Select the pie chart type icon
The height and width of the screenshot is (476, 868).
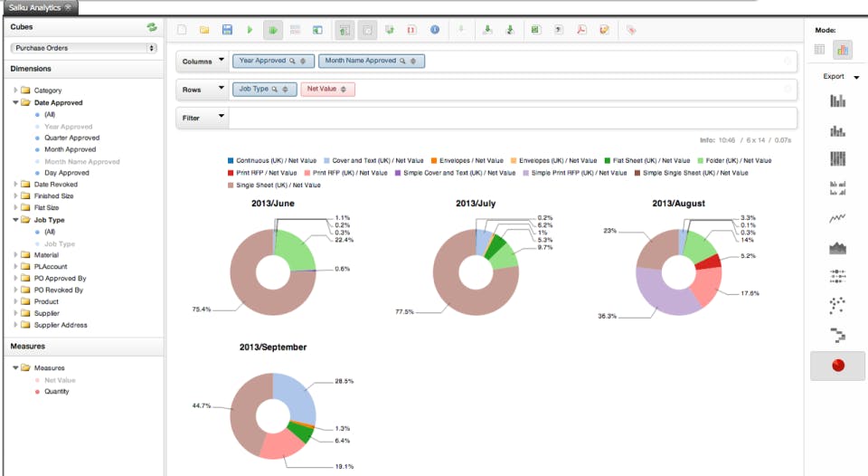point(837,366)
